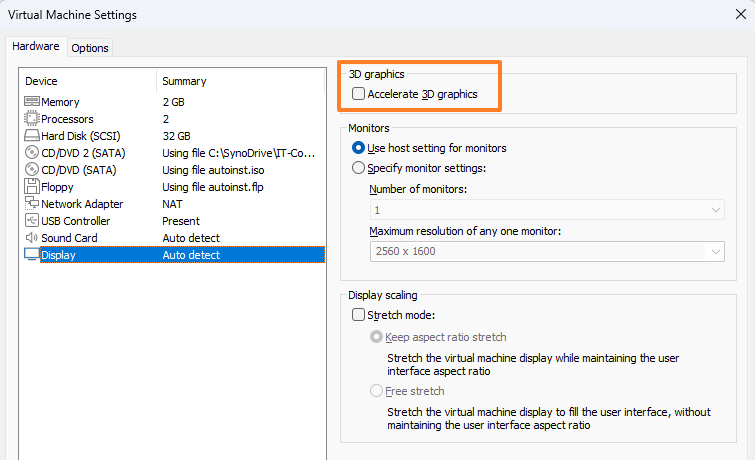This screenshot has height=460, width=755.
Task: Click the Sound Card speaker icon
Action: pyautogui.click(x=32, y=238)
